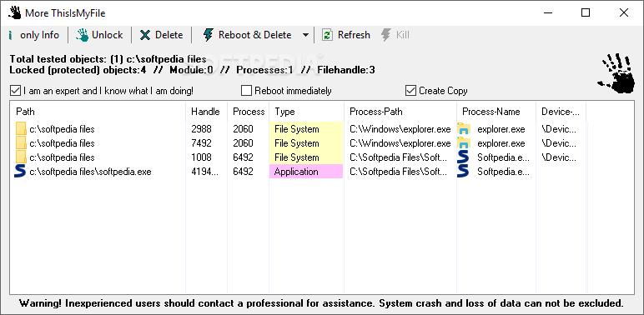Uncheck the Create Copy checkbox
644x315 pixels.
click(x=410, y=91)
